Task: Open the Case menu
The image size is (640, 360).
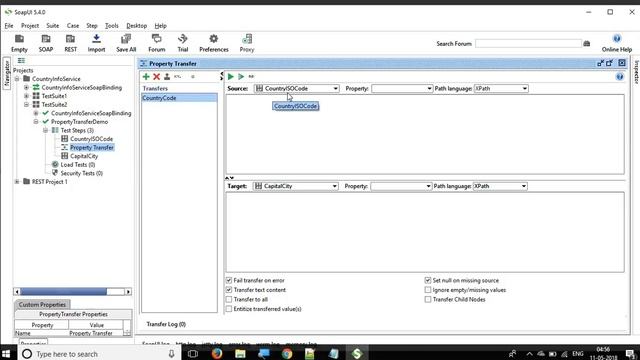Action: pos(73,26)
